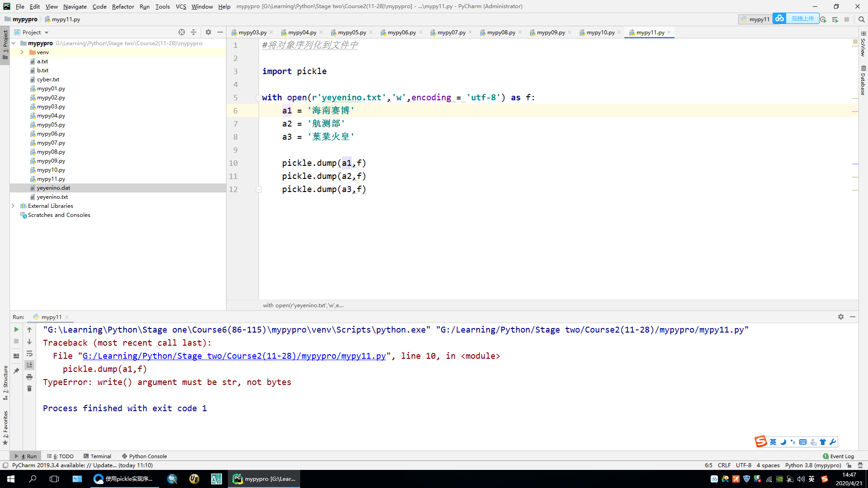Image resolution: width=868 pixels, height=488 pixels.
Task: Click breadcrumb with open(r'yeyenino.txt'...
Action: tap(303, 305)
